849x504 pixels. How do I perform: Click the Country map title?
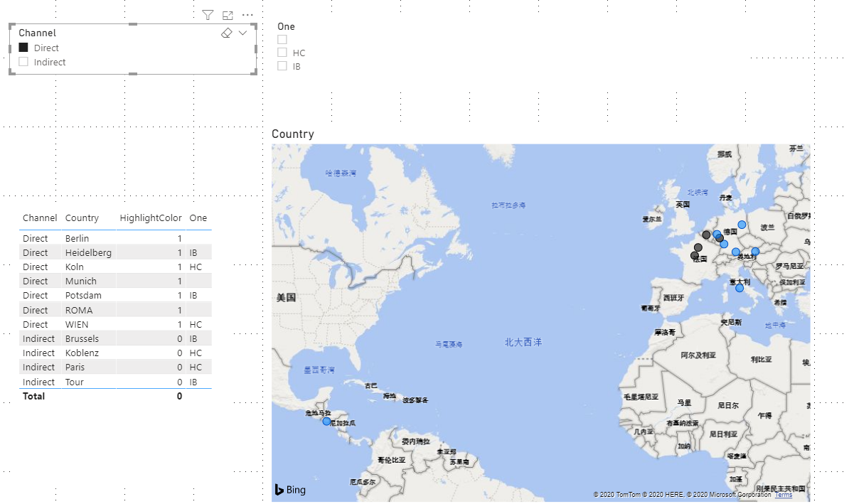tap(293, 134)
